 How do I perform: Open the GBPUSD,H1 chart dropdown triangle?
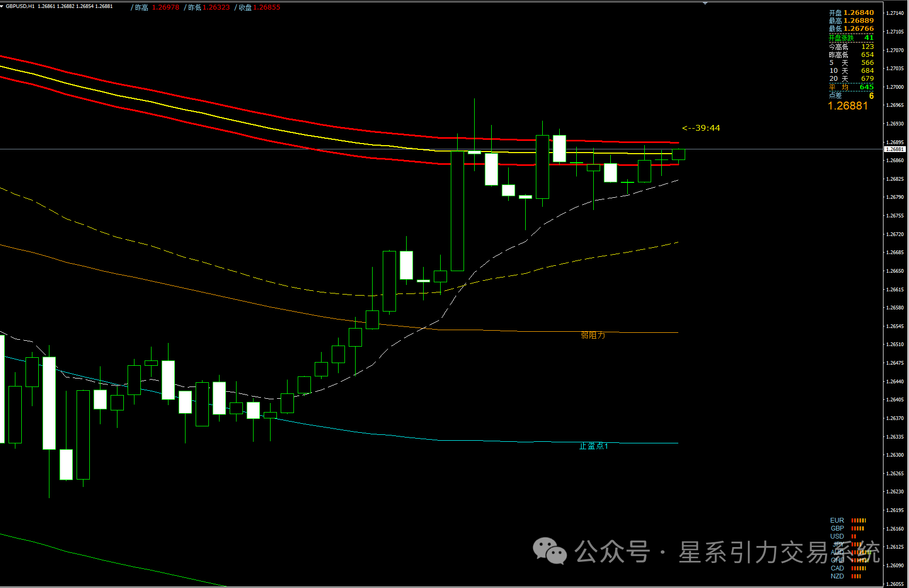(x=3, y=6)
